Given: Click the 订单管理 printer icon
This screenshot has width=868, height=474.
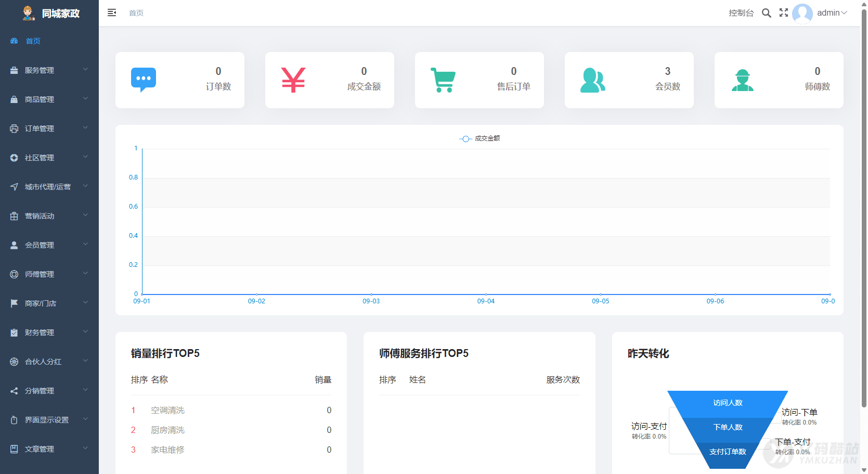Looking at the screenshot, I should point(14,129).
